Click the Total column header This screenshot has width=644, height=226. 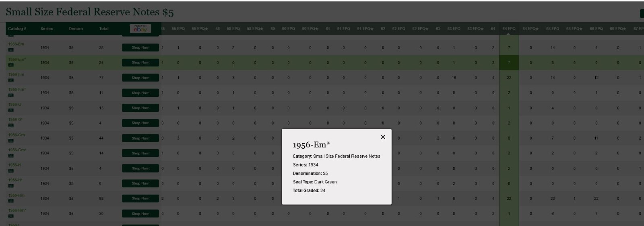(104, 29)
